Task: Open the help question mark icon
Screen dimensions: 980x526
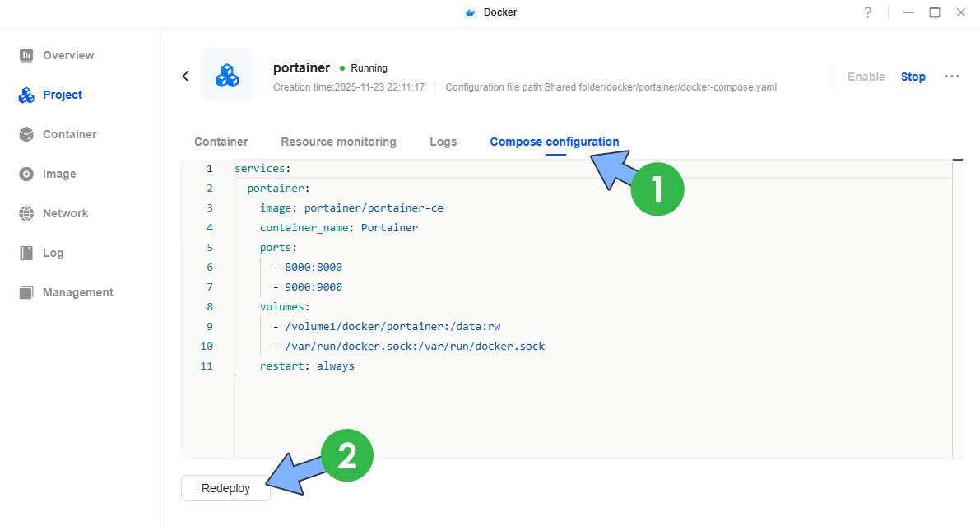Action: (867, 12)
